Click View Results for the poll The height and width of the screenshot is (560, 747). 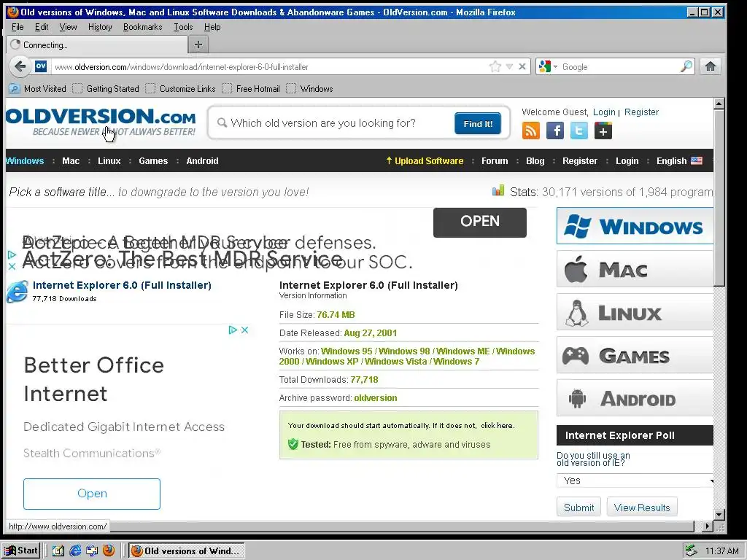(642, 507)
